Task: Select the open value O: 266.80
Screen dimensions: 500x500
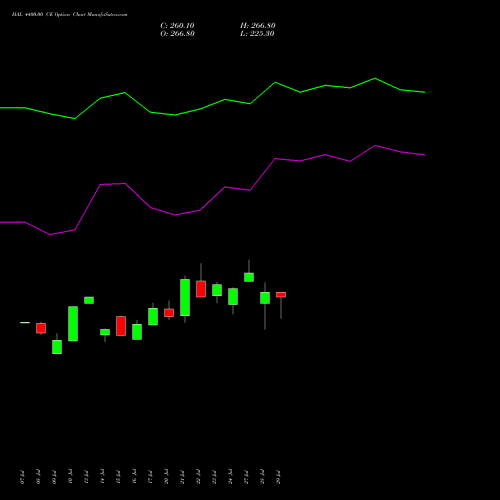Action: tap(177, 34)
